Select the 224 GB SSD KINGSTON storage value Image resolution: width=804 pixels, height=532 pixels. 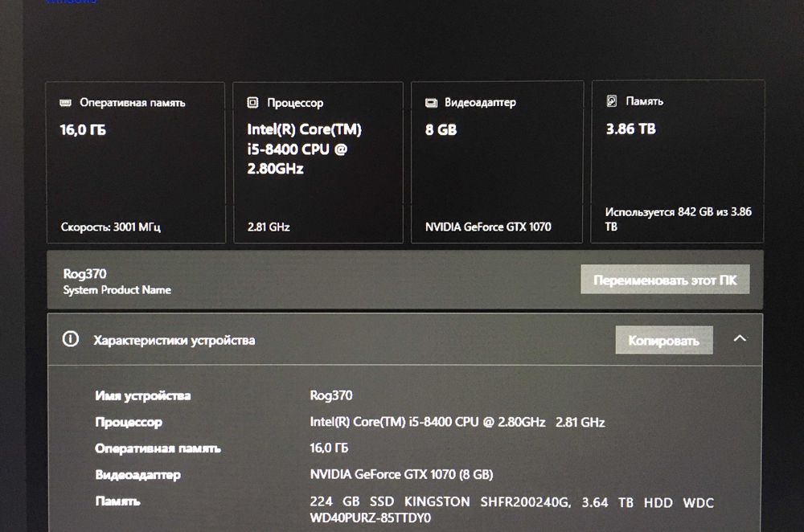[511, 510]
